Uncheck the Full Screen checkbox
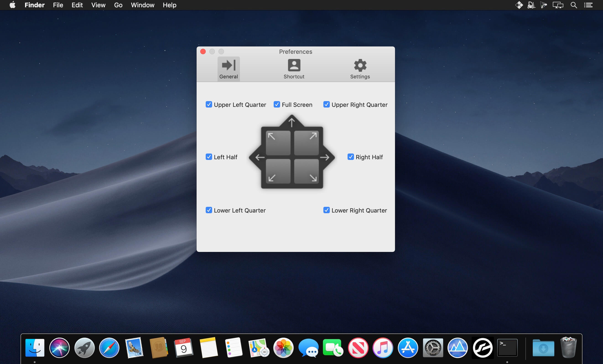 point(277,104)
